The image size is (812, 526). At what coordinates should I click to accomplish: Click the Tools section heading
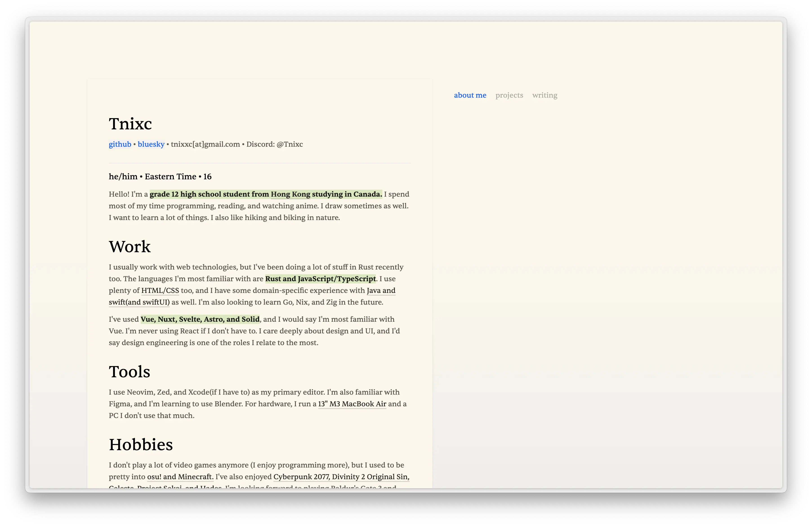click(129, 371)
